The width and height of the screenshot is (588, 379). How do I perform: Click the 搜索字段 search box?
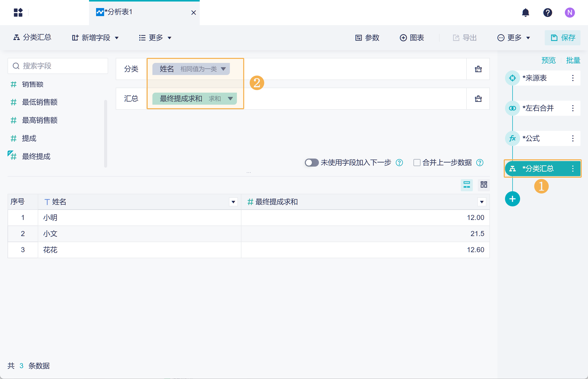(58, 66)
